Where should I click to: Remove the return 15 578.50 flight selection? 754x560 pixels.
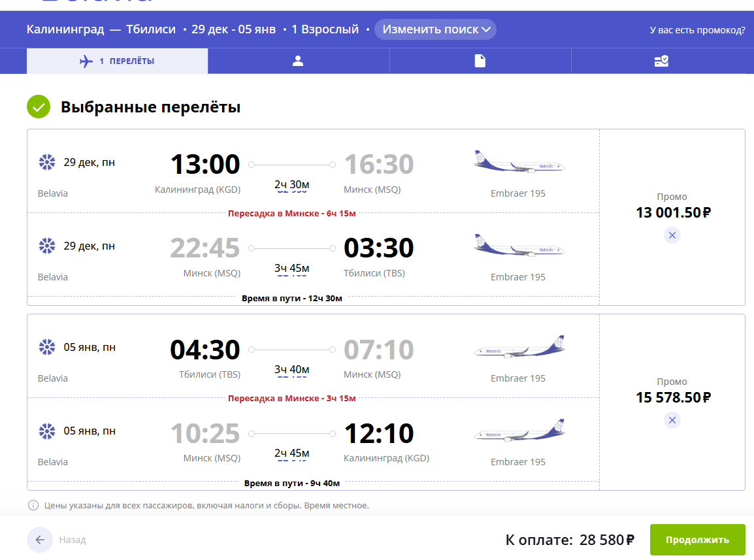point(672,420)
